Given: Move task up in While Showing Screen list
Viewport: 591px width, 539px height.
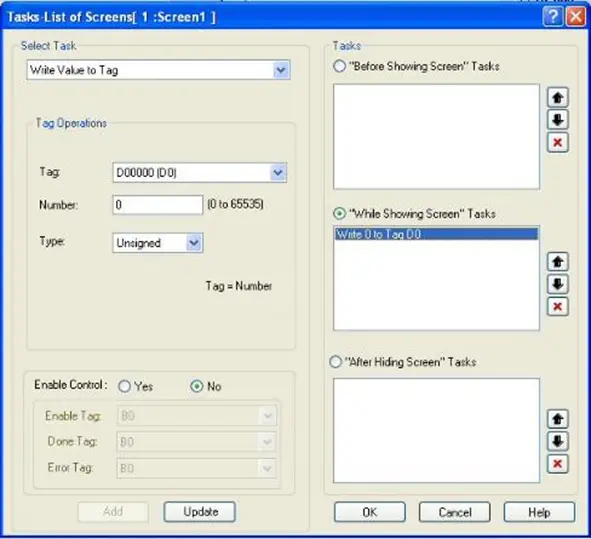Looking at the screenshot, I should tap(557, 262).
